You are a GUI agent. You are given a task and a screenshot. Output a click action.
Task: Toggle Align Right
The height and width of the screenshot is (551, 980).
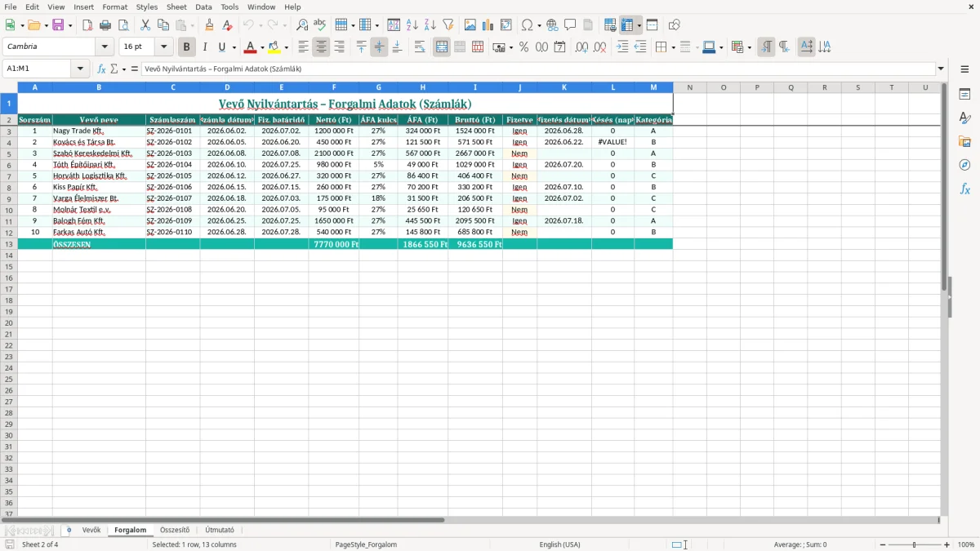point(339,47)
